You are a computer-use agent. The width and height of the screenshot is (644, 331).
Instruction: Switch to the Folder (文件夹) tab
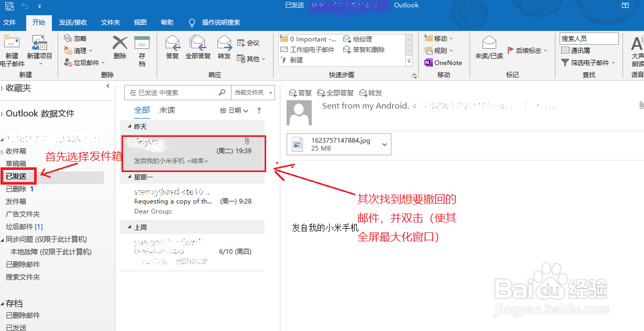point(111,23)
